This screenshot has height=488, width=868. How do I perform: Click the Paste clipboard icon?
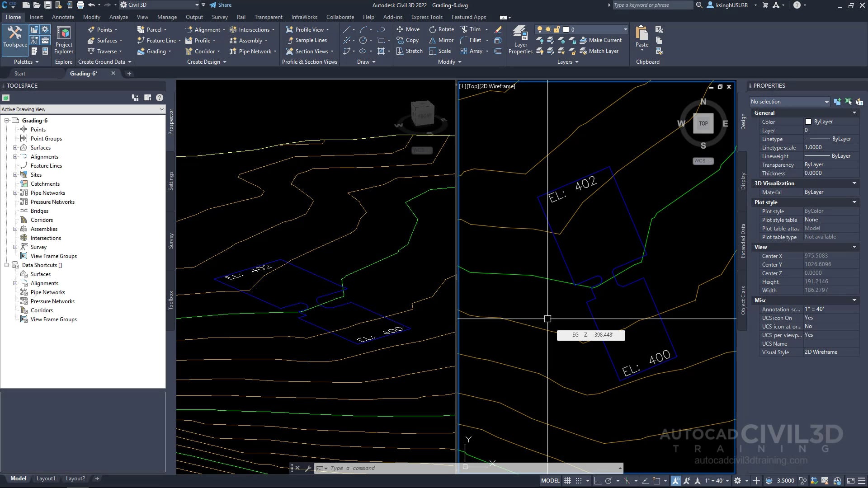click(642, 36)
